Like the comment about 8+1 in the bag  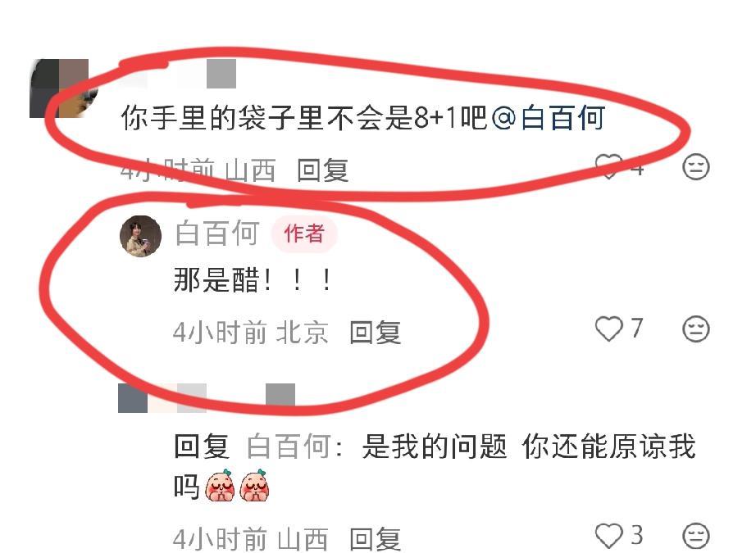608,166
